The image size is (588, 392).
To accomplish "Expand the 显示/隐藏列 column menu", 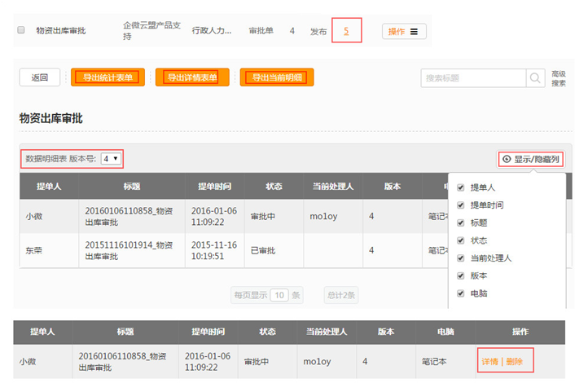I will pyautogui.click(x=537, y=159).
